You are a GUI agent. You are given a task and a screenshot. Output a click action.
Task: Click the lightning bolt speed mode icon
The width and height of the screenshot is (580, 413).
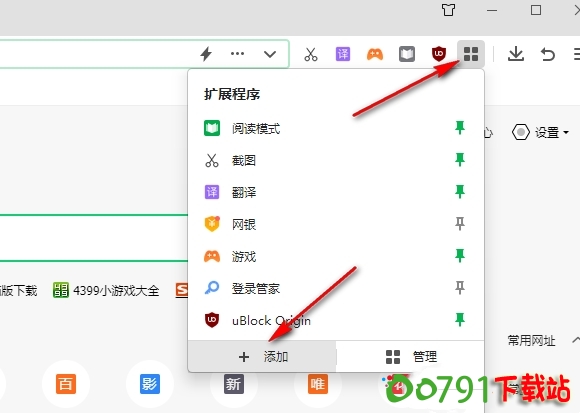[206, 54]
